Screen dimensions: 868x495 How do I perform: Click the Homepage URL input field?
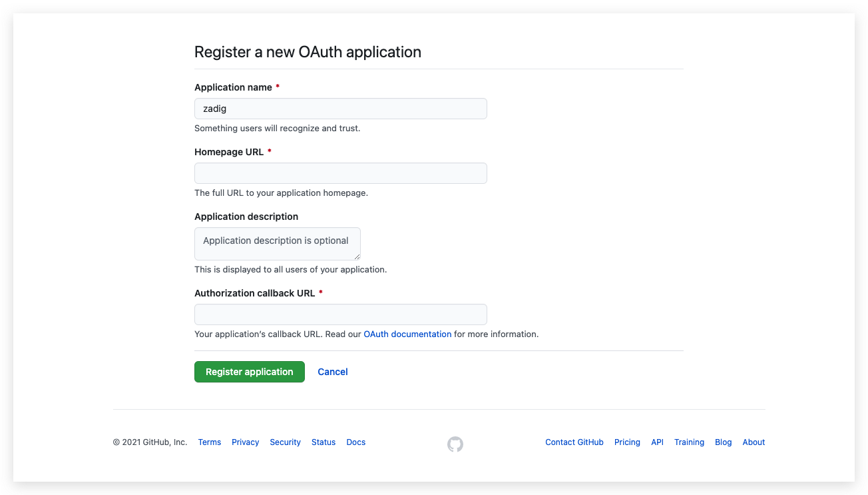[x=340, y=173]
